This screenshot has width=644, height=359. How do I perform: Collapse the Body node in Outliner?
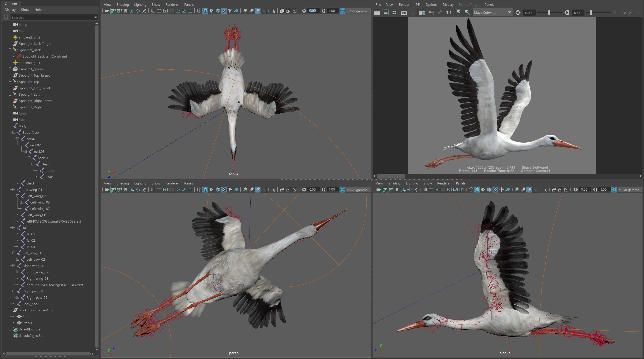(x=10, y=126)
